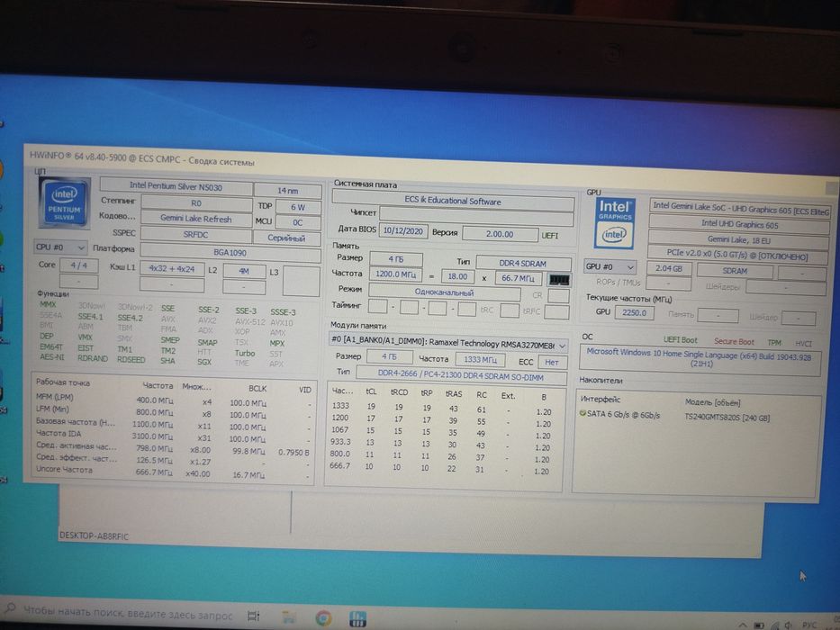
Task: Click the 14 nm process field
Action: coord(288,191)
